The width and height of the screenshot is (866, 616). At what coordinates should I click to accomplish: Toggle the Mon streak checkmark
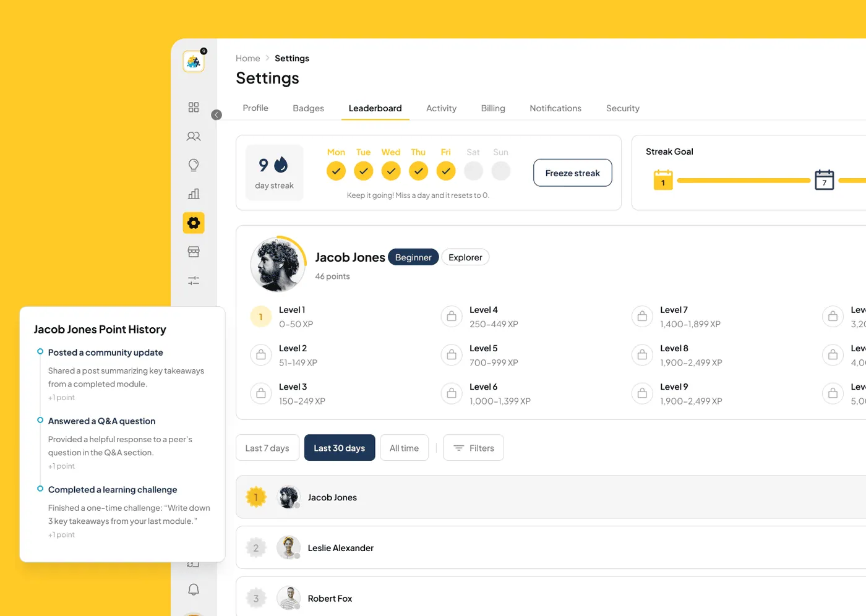pyautogui.click(x=336, y=171)
